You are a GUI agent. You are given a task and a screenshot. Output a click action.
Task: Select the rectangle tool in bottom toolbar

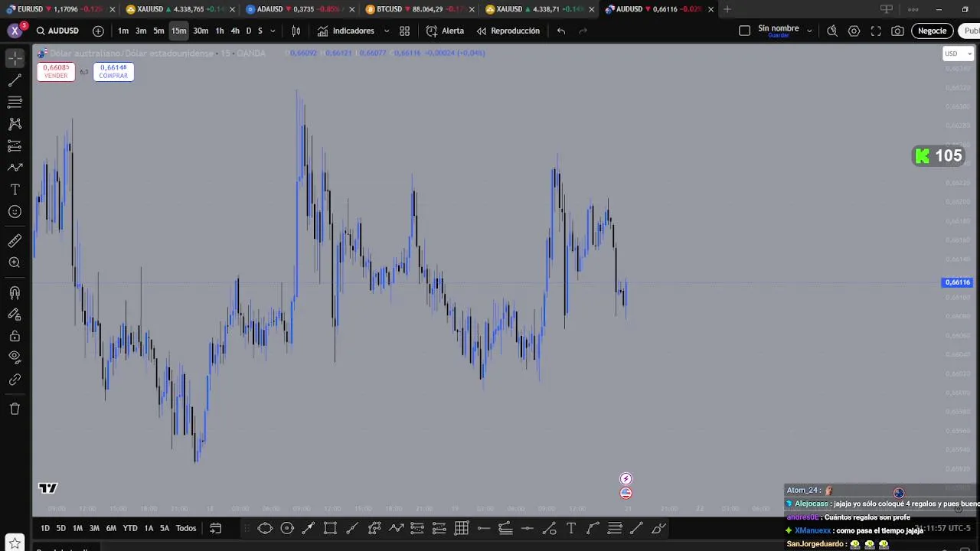click(330, 528)
